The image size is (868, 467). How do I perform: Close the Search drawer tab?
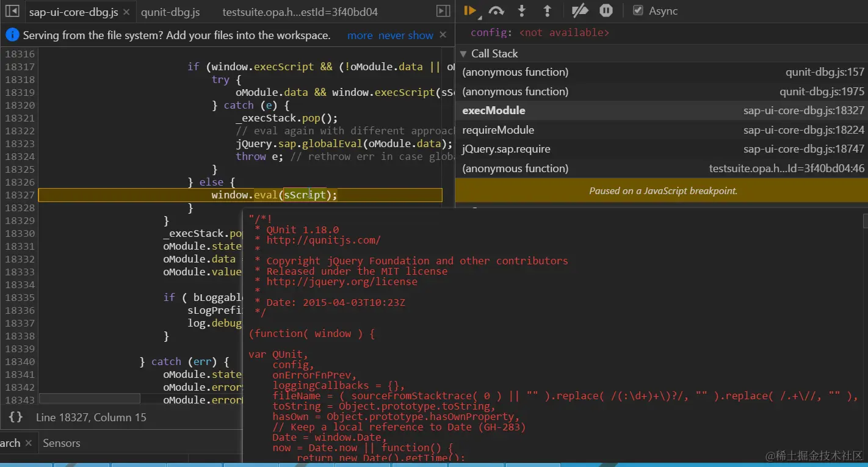pos(28,443)
